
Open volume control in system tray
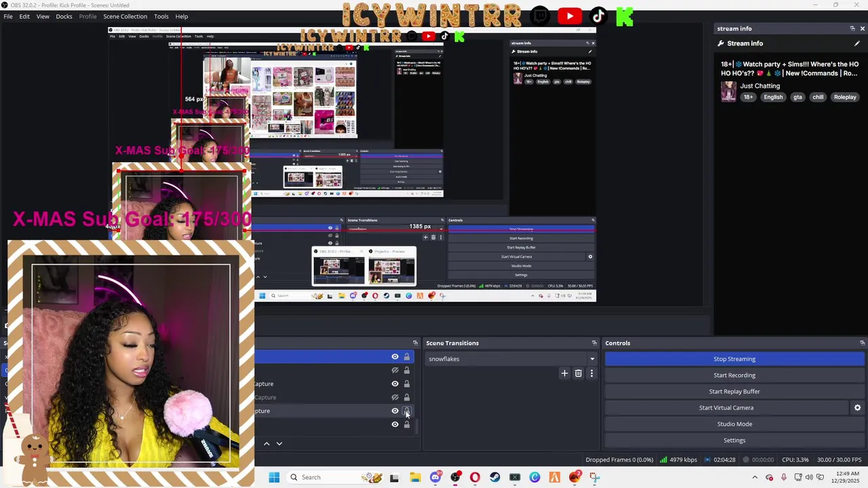tap(809, 477)
